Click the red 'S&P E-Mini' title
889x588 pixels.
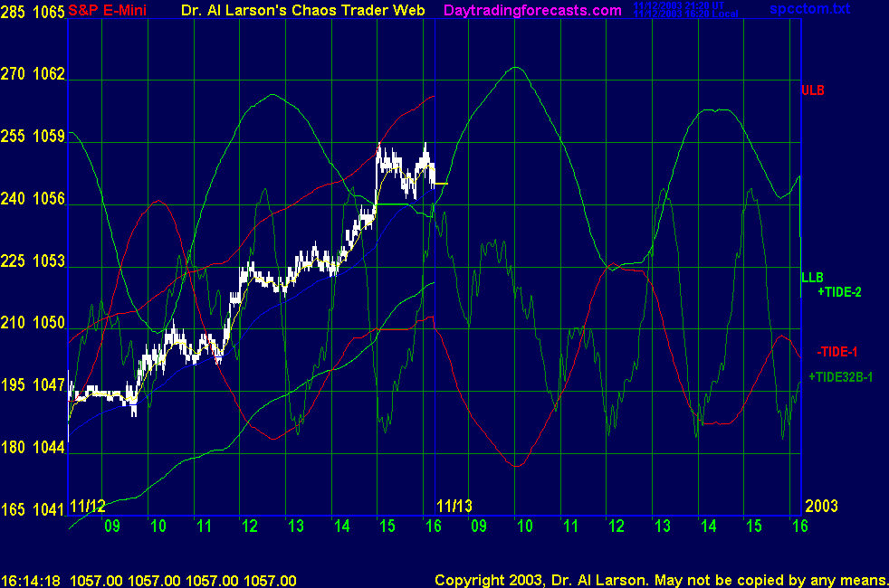pos(107,11)
